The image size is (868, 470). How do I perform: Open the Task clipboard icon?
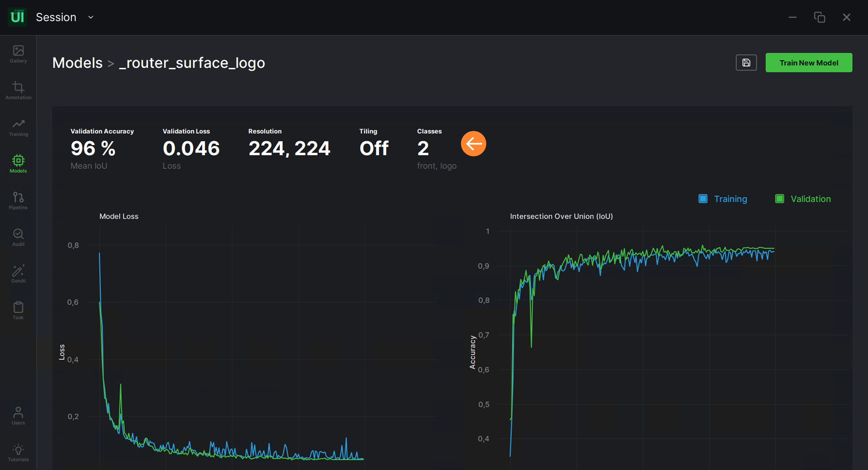(x=18, y=310)
